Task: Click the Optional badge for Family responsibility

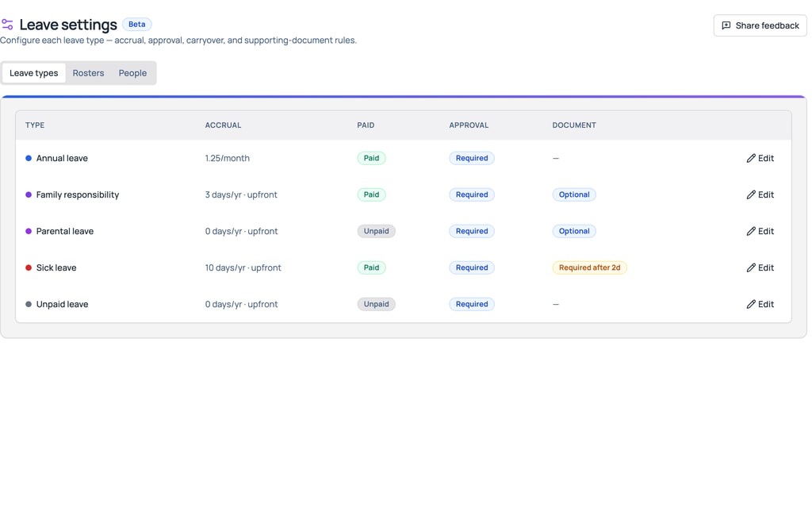Action: pos(574,195)
